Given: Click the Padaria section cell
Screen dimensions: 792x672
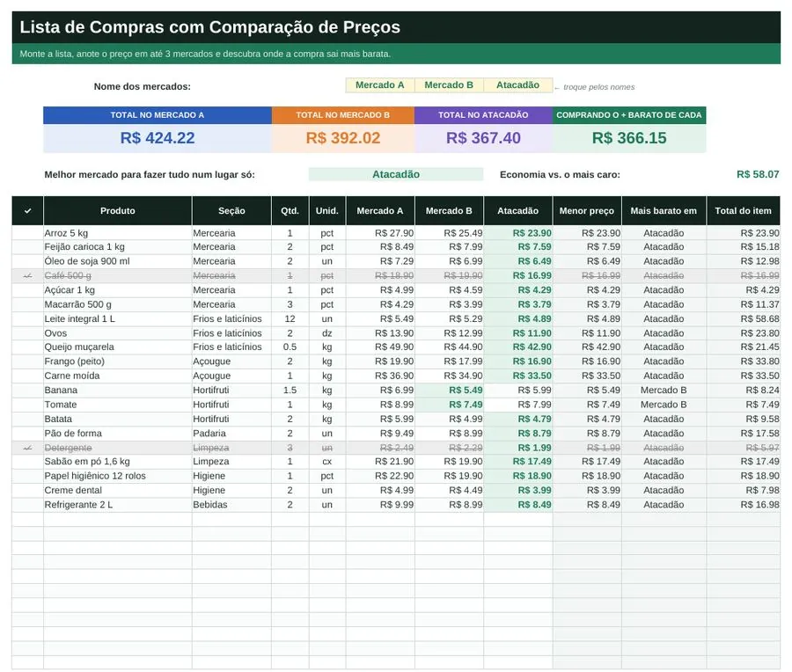Looking at the screenshot, I should pyautogui.click(x=231, y=433).
